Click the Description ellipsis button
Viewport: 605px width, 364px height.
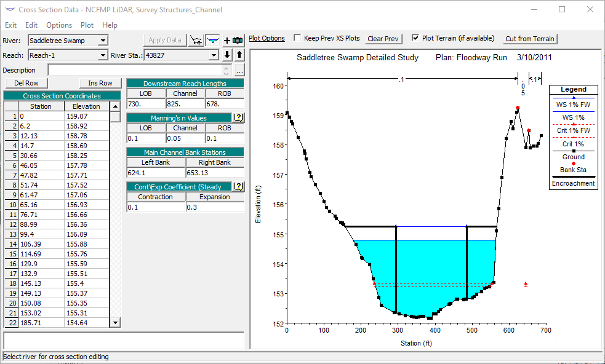[x=239, y=69]
